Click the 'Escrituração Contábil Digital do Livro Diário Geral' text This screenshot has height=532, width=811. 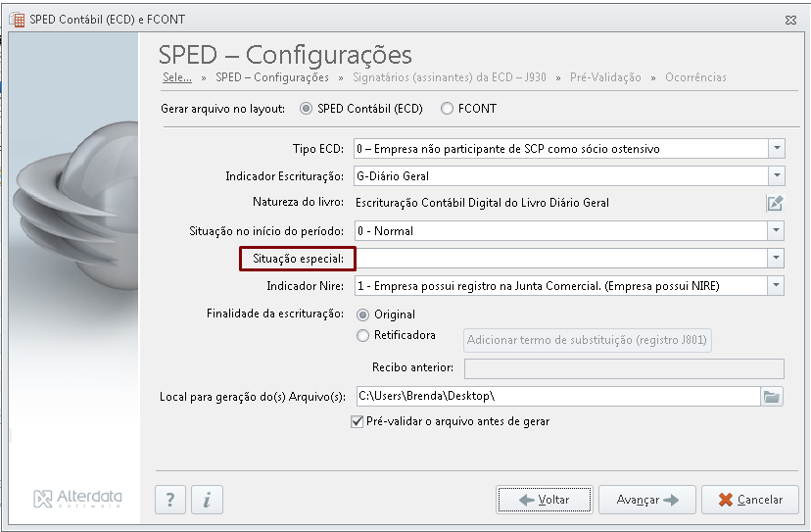pyautogui.click(x=482, y=203)
